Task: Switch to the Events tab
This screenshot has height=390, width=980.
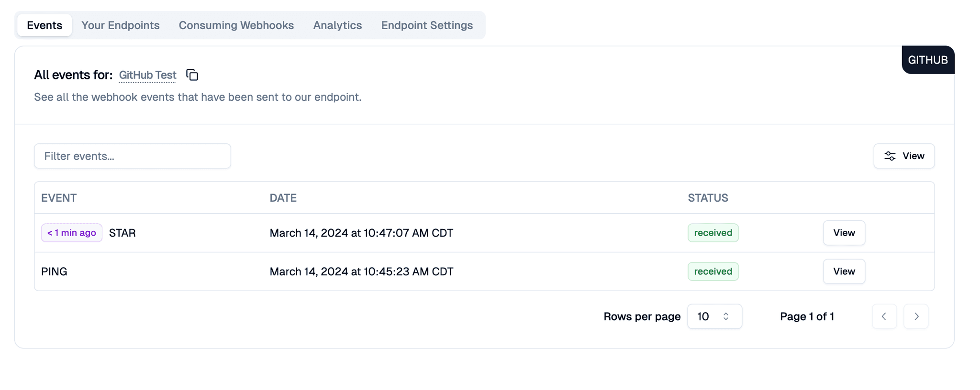Action: click(45, 25)
